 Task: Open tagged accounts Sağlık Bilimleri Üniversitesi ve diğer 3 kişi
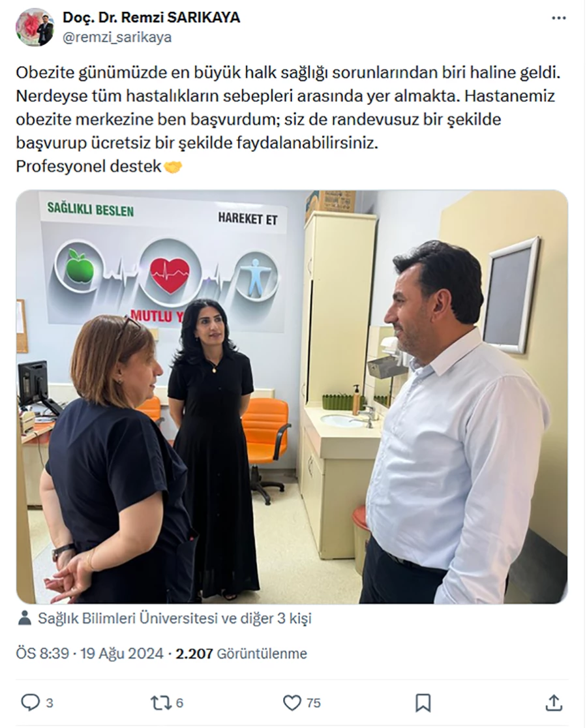tap(175, 618)
